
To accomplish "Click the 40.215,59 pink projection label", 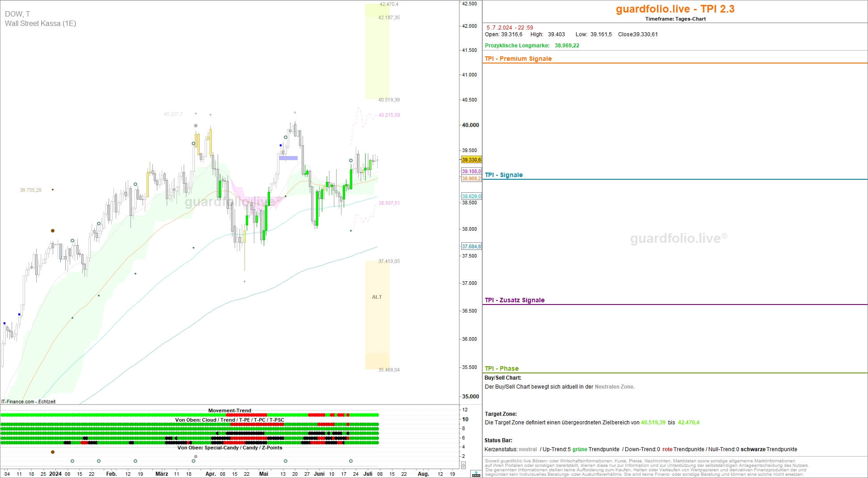I will 389,115.
